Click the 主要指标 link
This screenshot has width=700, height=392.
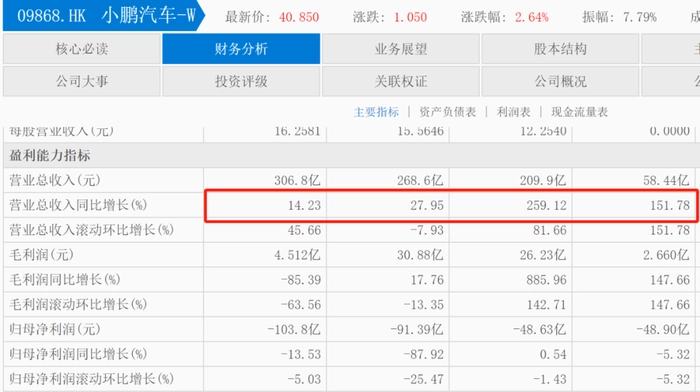coord(376,112)
